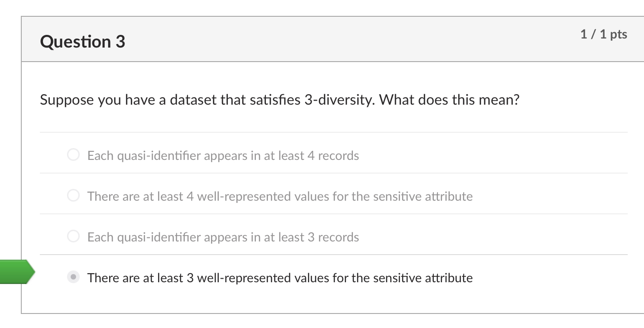Image resolution: width=644 pixels, height=328 pixels.
Task: Click the "Question 3" heading
Action: [x=82, y=41]
